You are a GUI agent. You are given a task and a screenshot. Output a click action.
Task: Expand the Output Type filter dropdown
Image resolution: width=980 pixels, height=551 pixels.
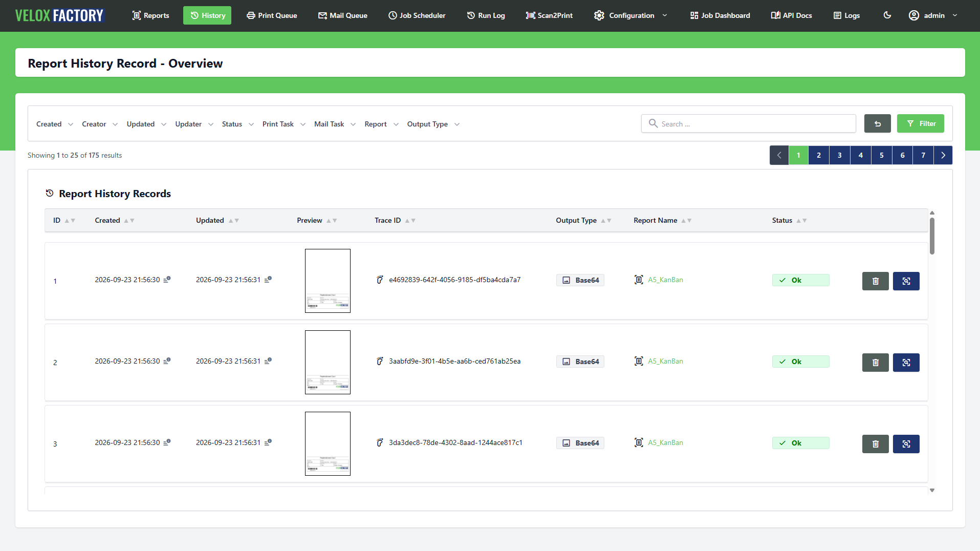pos(433,124)
